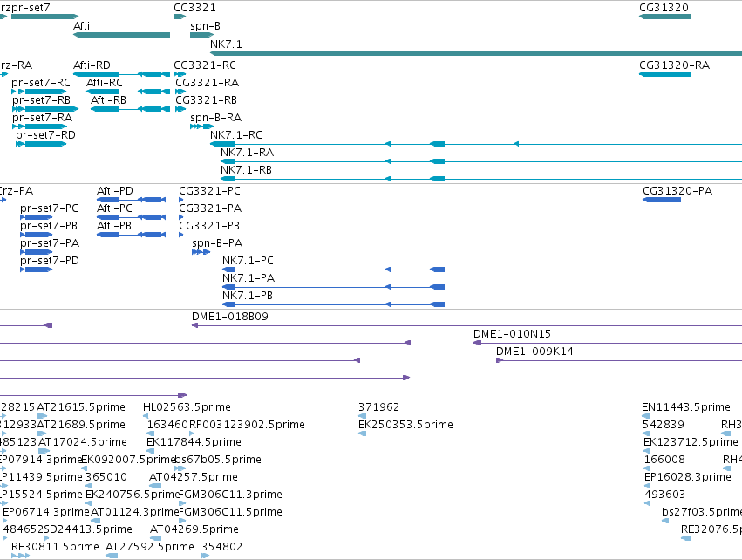The height and width of the screenshot is (560, 742).
Task: Select the pr-set7-PA protein
Action: tap(36, 252)
